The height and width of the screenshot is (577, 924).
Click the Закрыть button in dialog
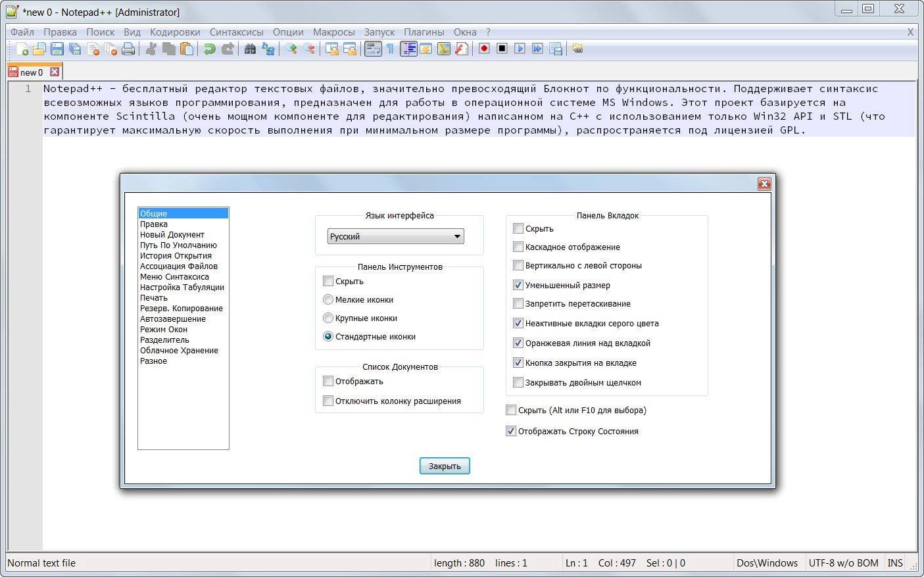pyautogui.click(x=445, y=466)
